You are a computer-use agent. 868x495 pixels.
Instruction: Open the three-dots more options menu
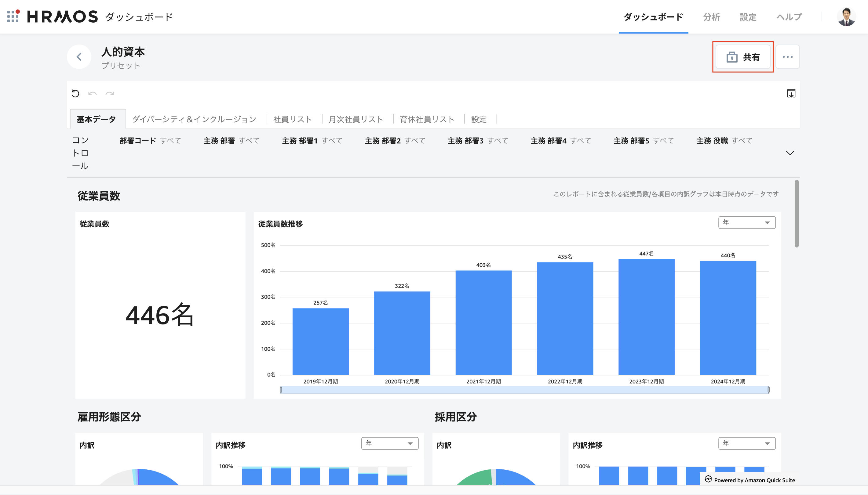[787, 57]
